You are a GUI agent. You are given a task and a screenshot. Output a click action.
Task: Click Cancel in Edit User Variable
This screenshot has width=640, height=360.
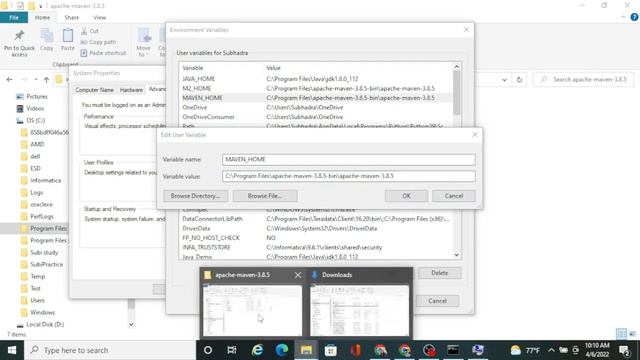[x=454, y=196]
